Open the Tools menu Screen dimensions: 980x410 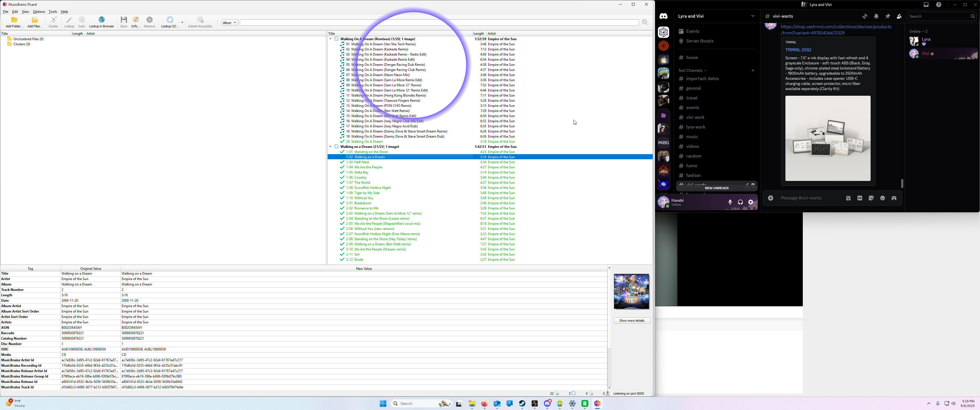(x=52, y=12)
